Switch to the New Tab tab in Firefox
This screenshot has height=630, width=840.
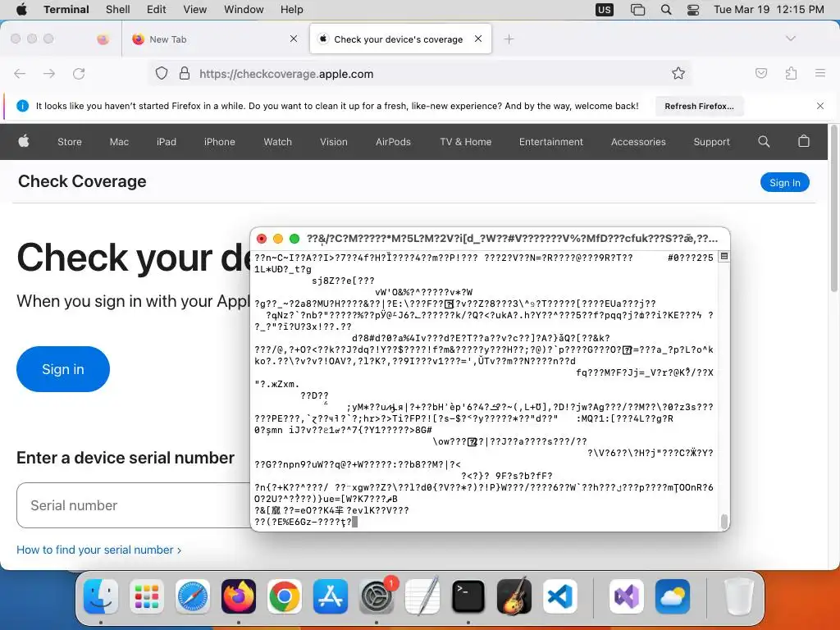tap(214, 39)
